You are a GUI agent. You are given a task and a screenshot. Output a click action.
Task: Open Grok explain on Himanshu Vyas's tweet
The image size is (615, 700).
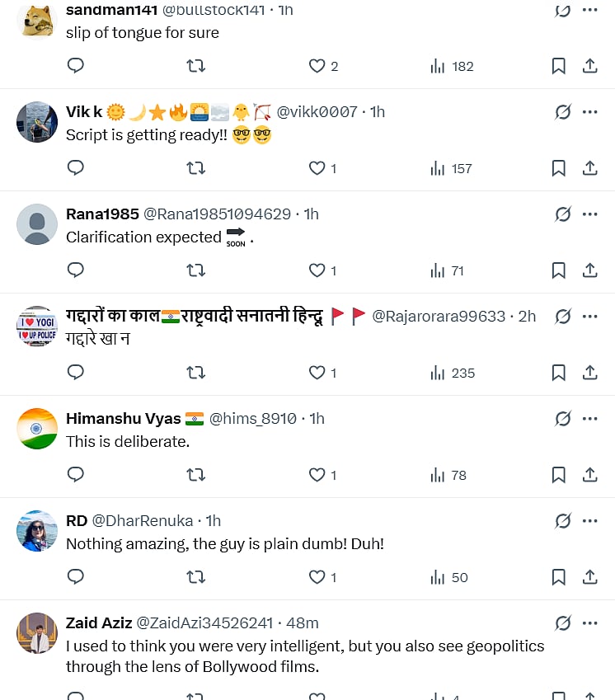563,419
